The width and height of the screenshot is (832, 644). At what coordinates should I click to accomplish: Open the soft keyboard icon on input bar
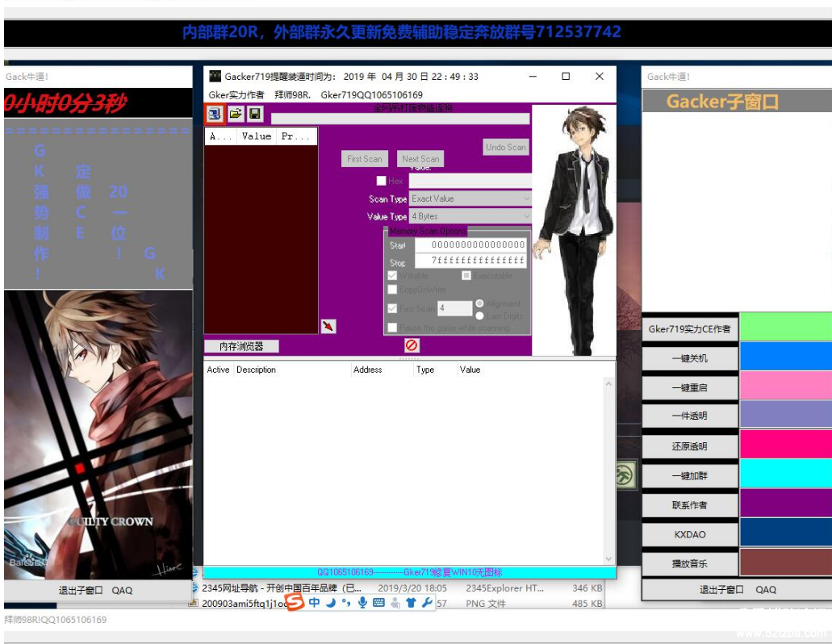point(378,603)
